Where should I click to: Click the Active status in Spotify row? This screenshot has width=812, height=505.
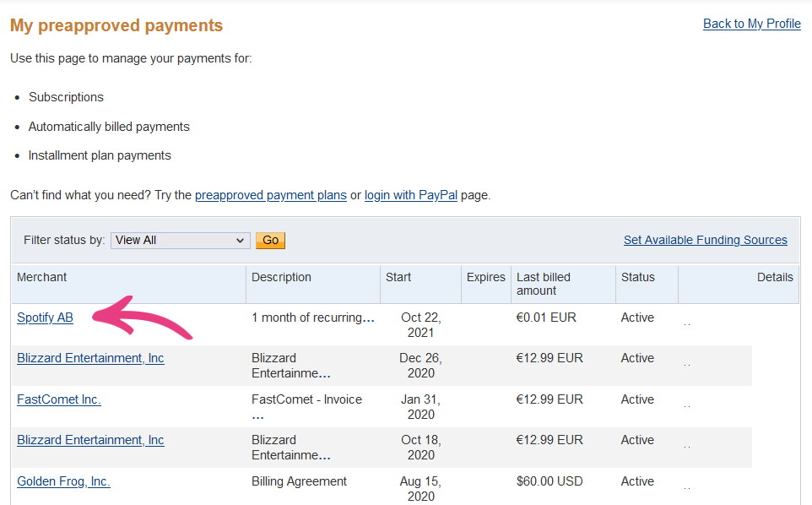click(x=637, y=318)
